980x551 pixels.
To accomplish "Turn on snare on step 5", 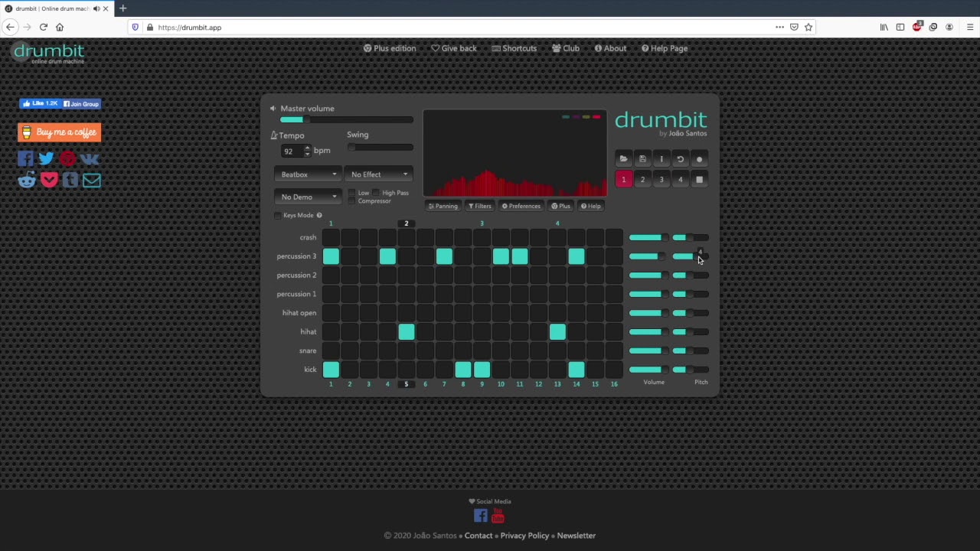I will 407,350.
